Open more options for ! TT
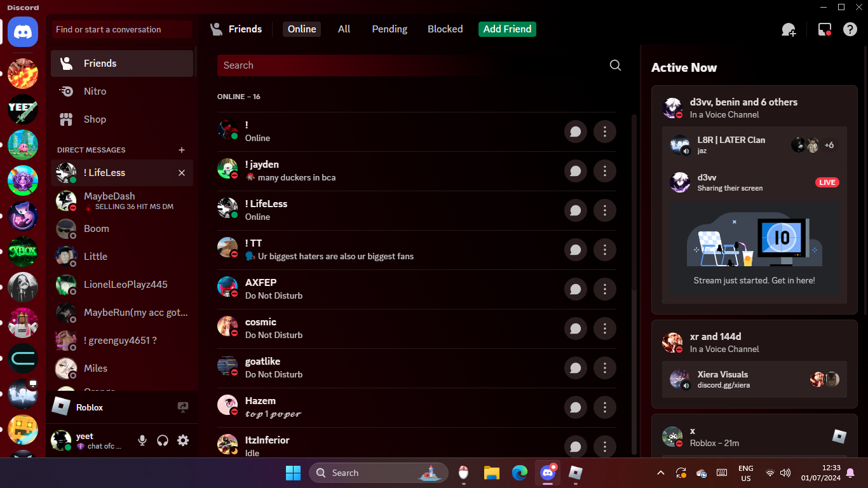 point(605,250)
